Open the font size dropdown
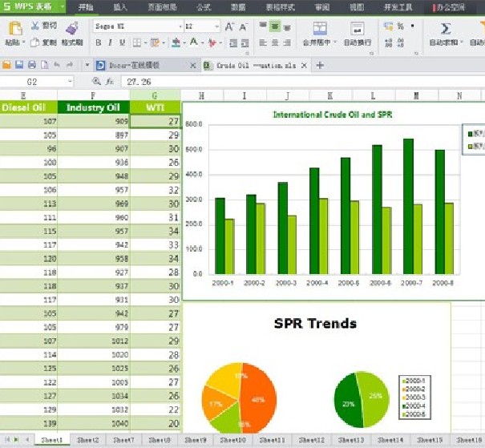The height and width of the screenshot is (448, 485). [x=216, y=26]
